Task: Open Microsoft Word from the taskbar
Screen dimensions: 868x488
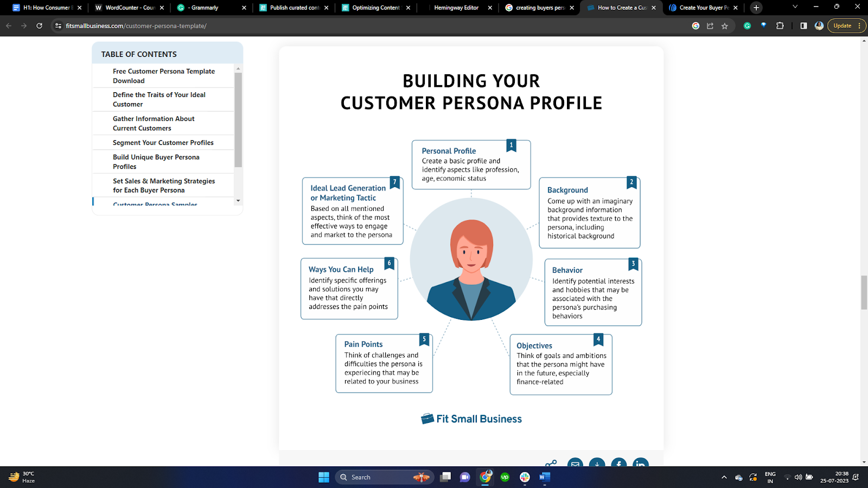Action: pyautogui.click(x=545, y=477)
